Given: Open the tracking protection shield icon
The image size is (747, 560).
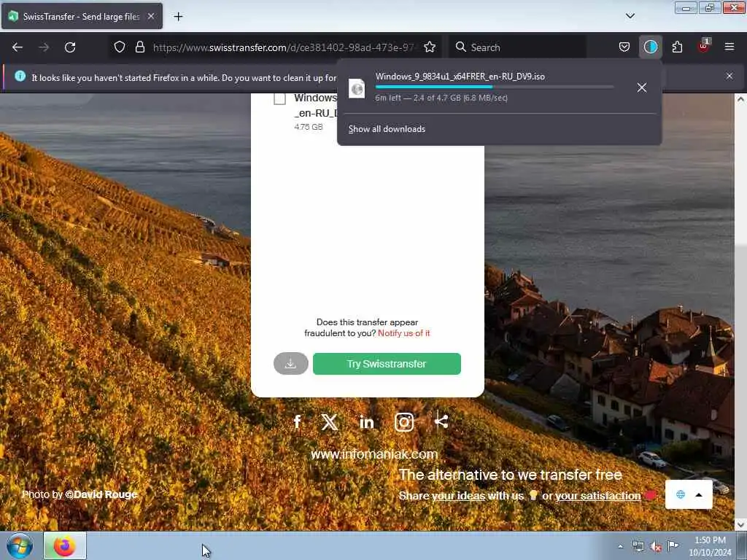Looking at the screenshot, I should 120,47.
